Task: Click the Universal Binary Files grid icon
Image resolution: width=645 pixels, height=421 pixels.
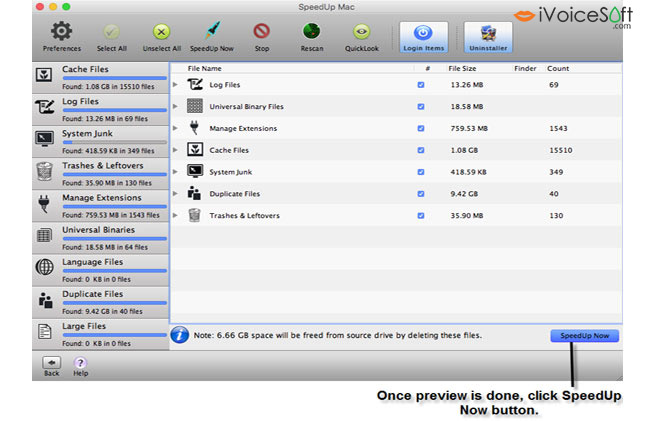Action: 195,106
